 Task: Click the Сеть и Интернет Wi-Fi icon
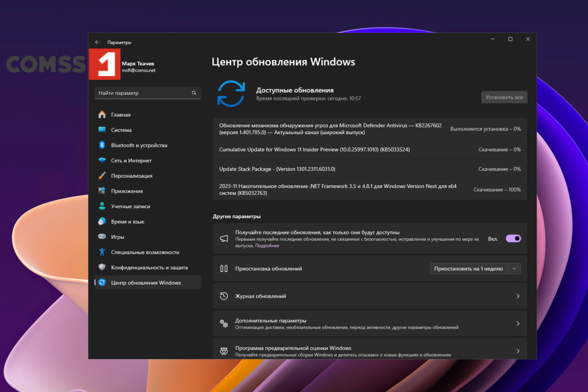point(102,160)
